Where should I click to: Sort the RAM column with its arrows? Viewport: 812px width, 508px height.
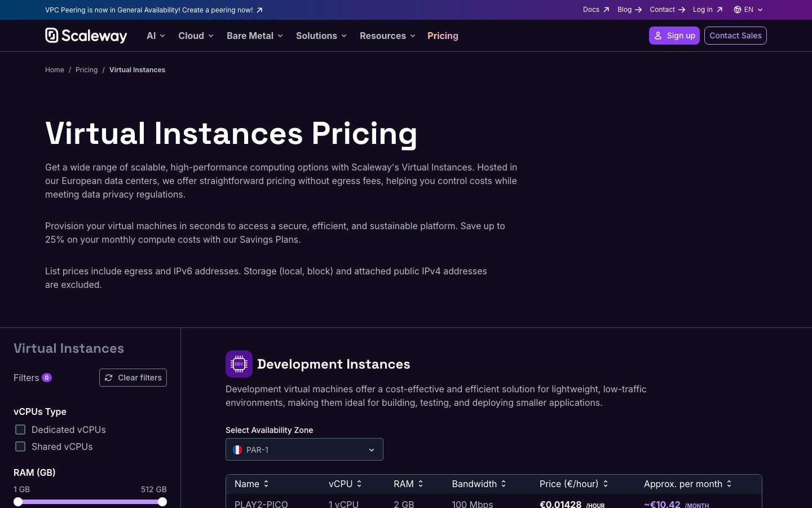(x=421, y=484)
